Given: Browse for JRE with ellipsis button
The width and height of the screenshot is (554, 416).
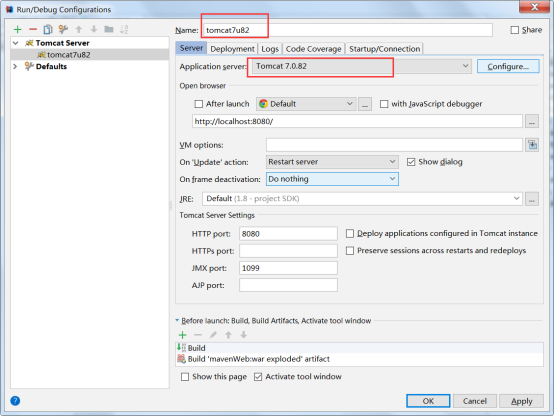Looking at the screenshot, I should point(532,199).
